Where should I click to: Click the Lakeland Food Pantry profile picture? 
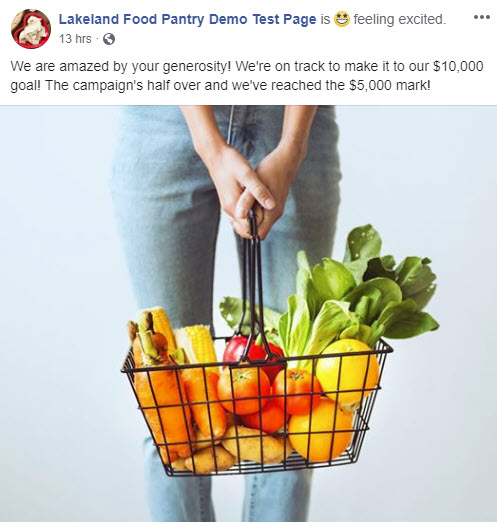pyautogui.click(x=31, y=29)
